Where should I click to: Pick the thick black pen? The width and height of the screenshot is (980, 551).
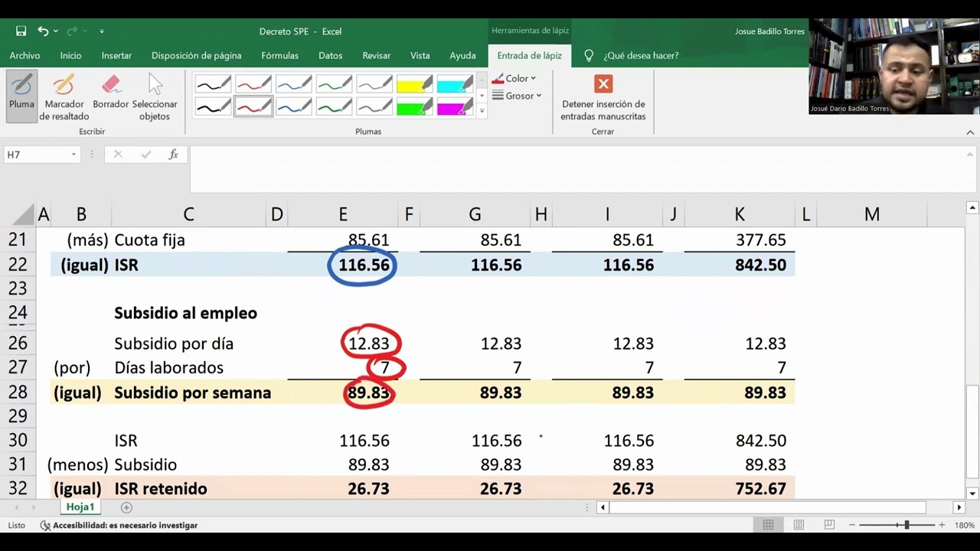tap(213, 106)
